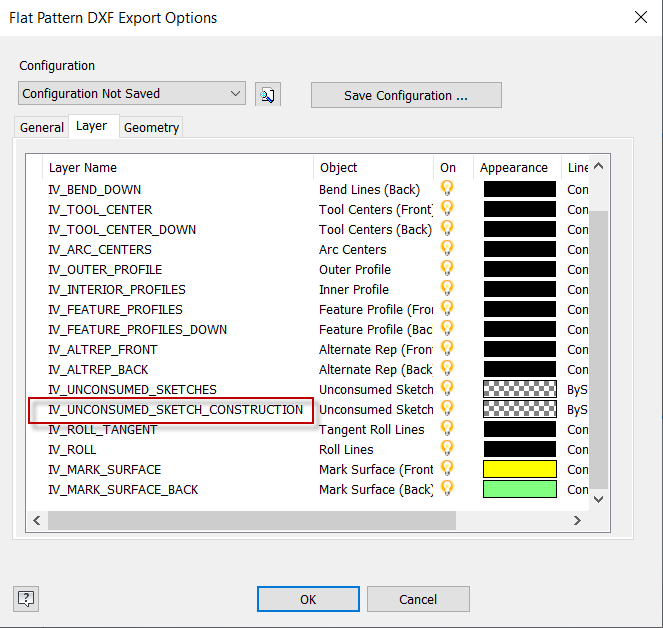Viewport: 663px width, 628px height.
Task: Select the IV_OUTER_PROFILE layer name
Action: pyautogui.click(x=105, y=270)
